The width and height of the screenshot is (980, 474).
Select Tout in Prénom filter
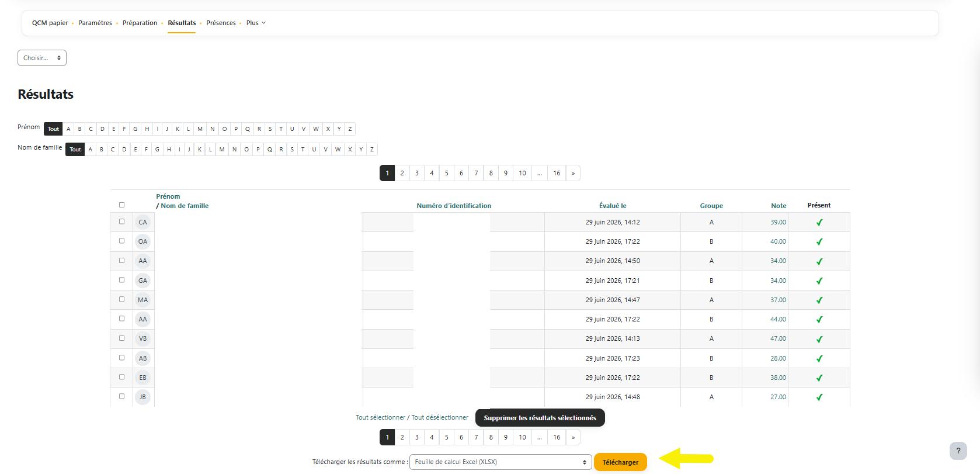click(x=53, y=129)
